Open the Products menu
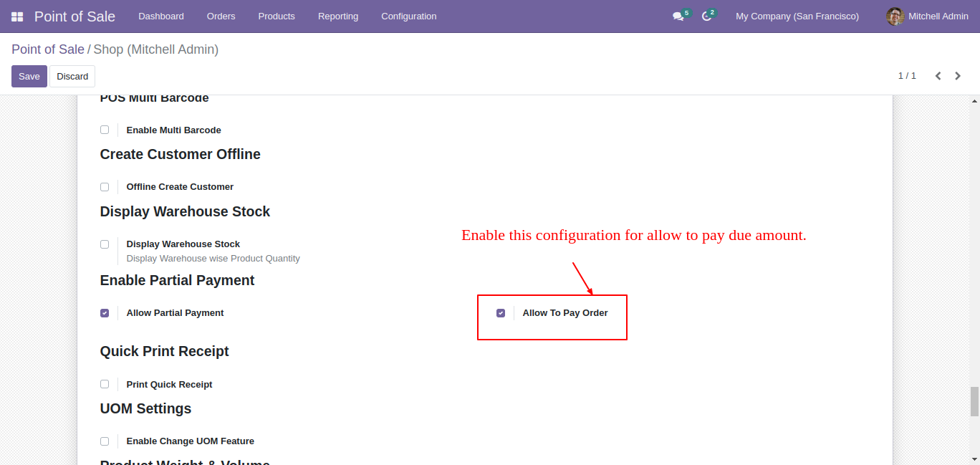980x465 pixels. tap(277, 16)
